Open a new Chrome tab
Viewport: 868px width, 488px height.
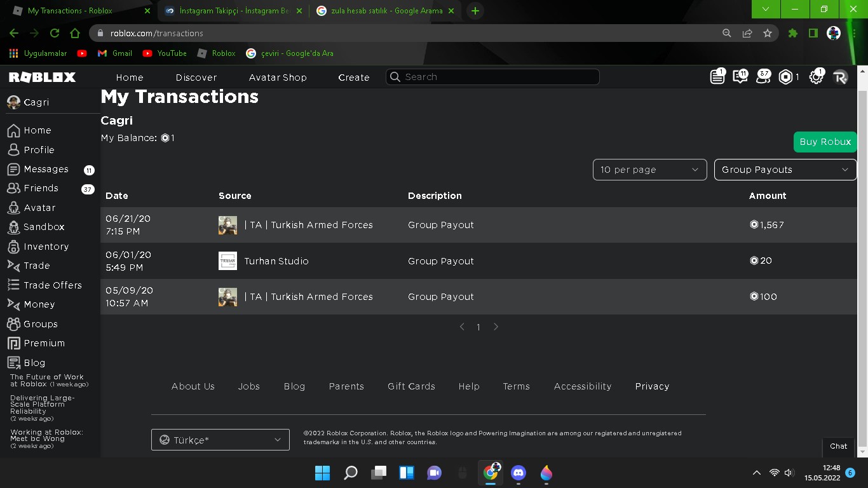(475, 11)
